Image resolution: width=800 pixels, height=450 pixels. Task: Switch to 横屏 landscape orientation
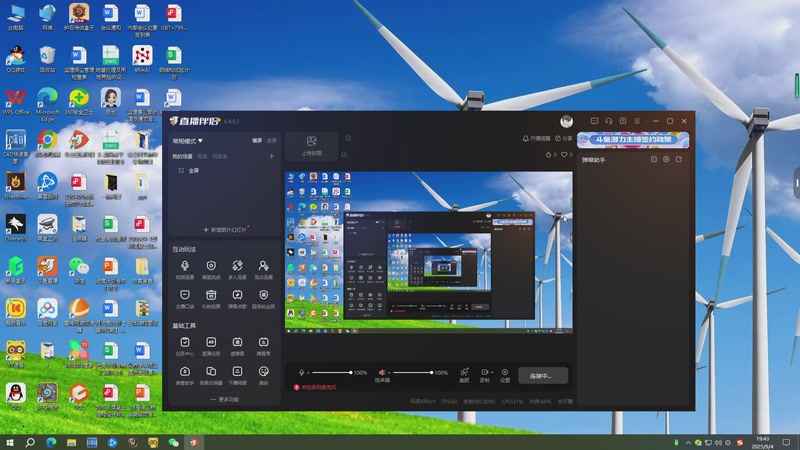click(x=257, y=141)
